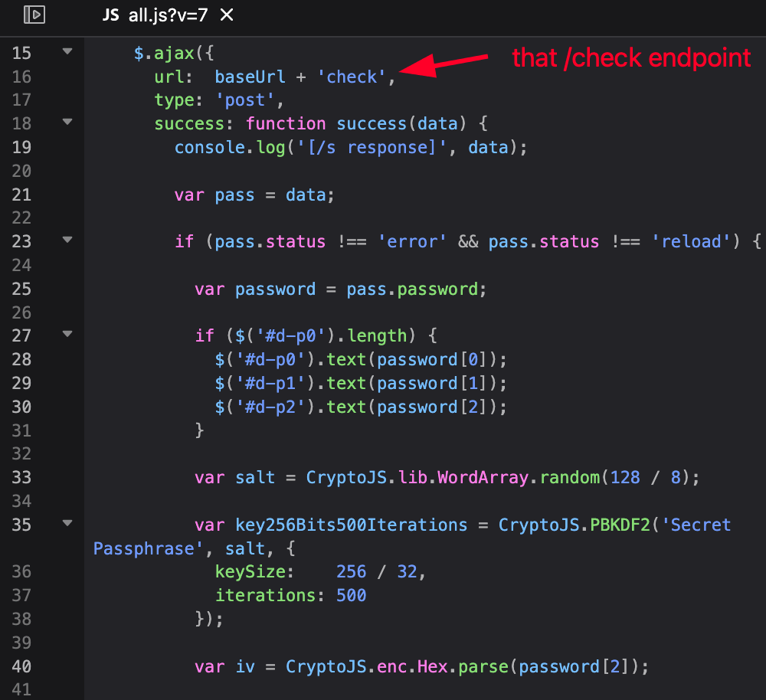Select the all.js?v=7 tab
Screen dimensions: 766x700
click(x=167, y=15)
